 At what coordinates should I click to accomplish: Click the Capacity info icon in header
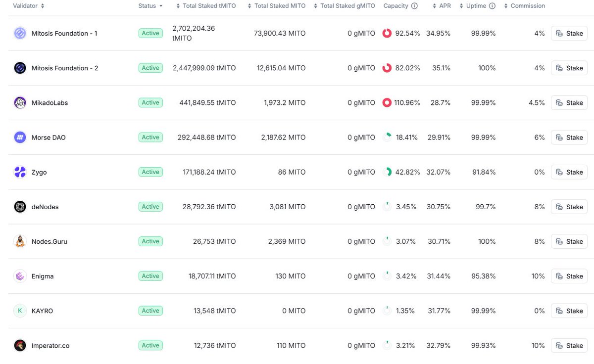point(415,6)
